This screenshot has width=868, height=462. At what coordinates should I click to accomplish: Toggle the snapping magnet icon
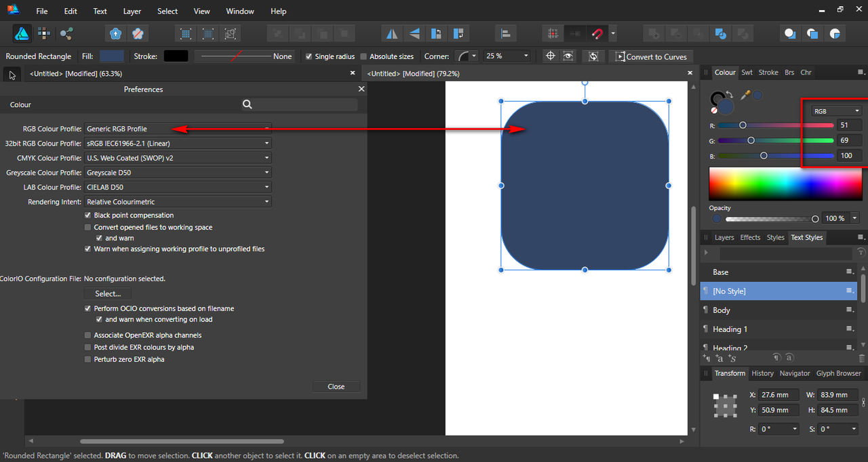pos(597,33)
